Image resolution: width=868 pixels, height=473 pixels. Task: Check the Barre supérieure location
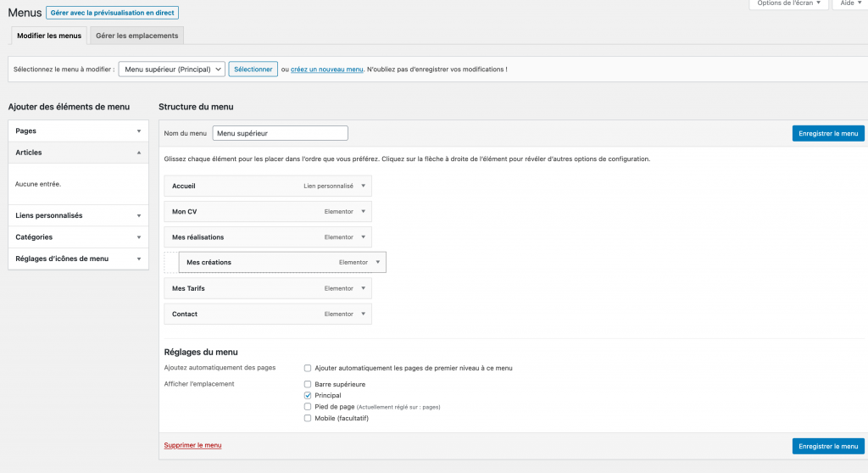point(308,384)
